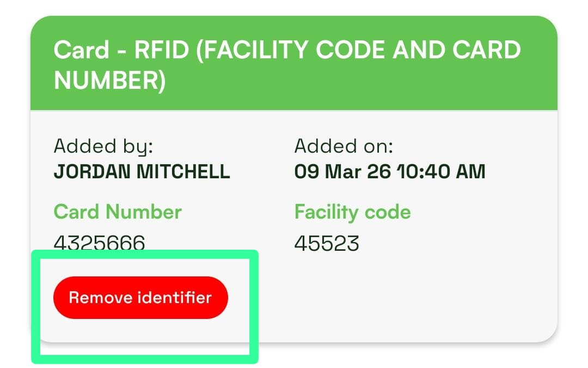
Task: Select the card number value 4325666
Action: (100, 243)
